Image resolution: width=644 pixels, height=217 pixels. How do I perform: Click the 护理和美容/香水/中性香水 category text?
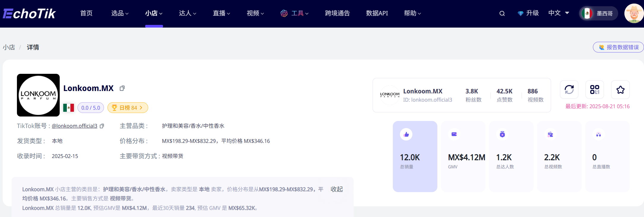[x=193, y=126]
